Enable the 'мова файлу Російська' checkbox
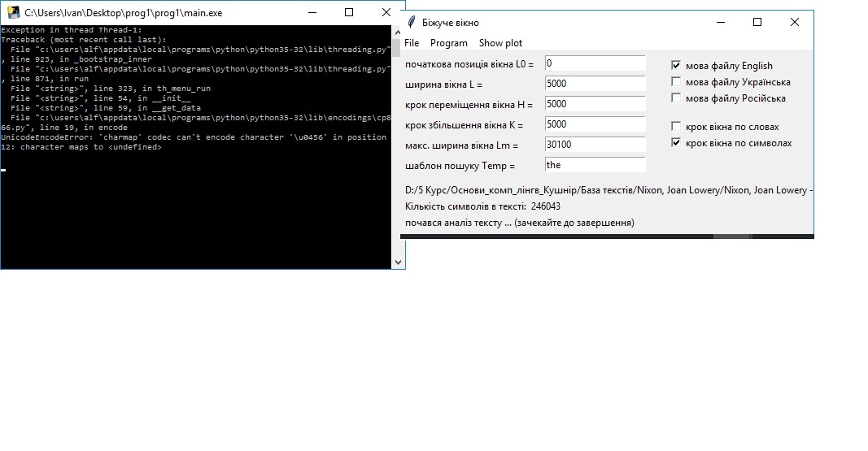The width and height of the screenshot is (868, 451). click(x=676, y=98)
